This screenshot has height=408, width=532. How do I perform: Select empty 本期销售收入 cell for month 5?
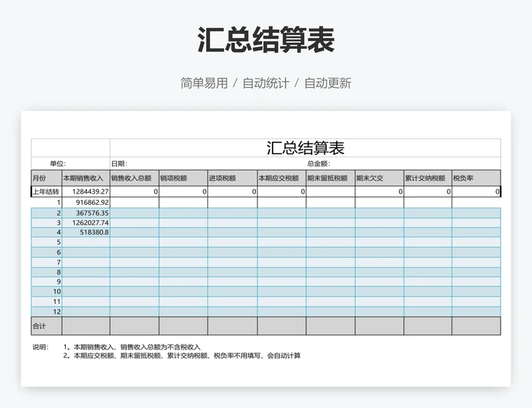[86, 242]
